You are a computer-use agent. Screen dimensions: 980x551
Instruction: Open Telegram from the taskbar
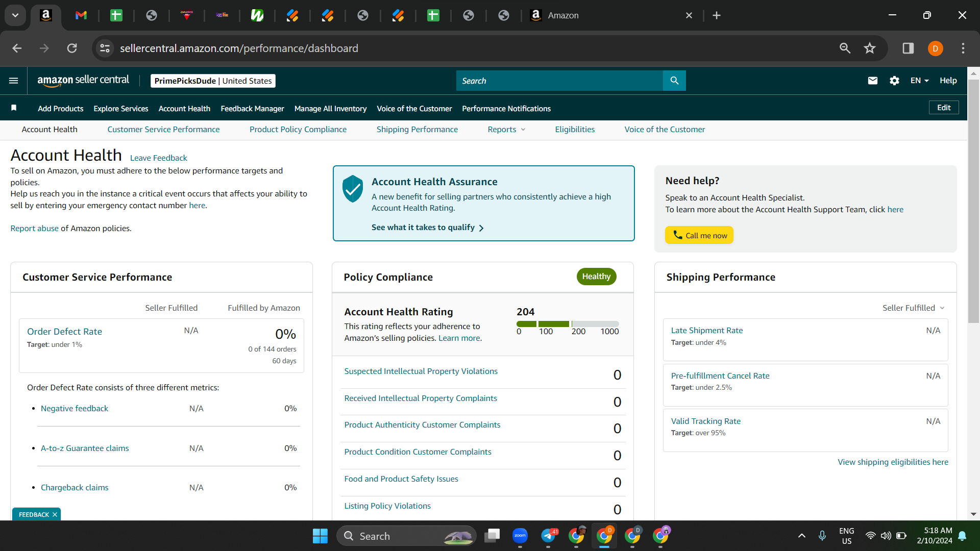[549, 535]
